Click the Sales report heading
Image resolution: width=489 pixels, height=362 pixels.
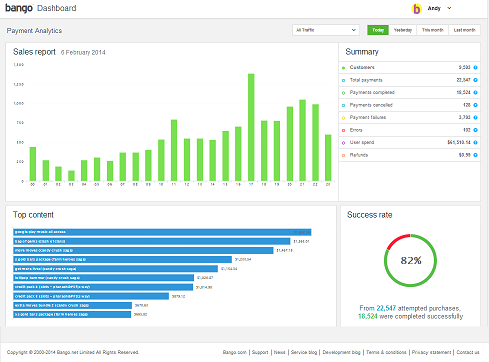click(x=34, y=52)
